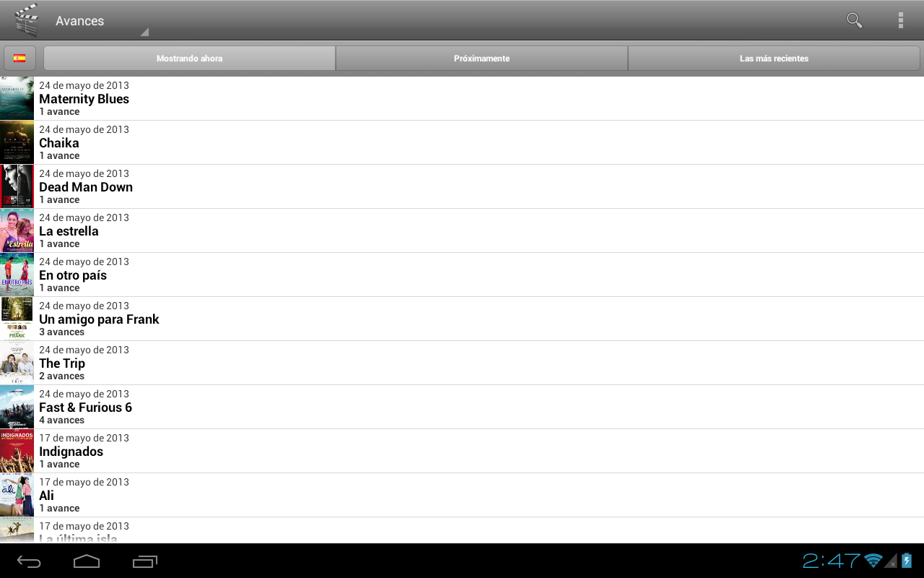
Task: Tap the Wi-Fi status icon
Action: (873, 561)
